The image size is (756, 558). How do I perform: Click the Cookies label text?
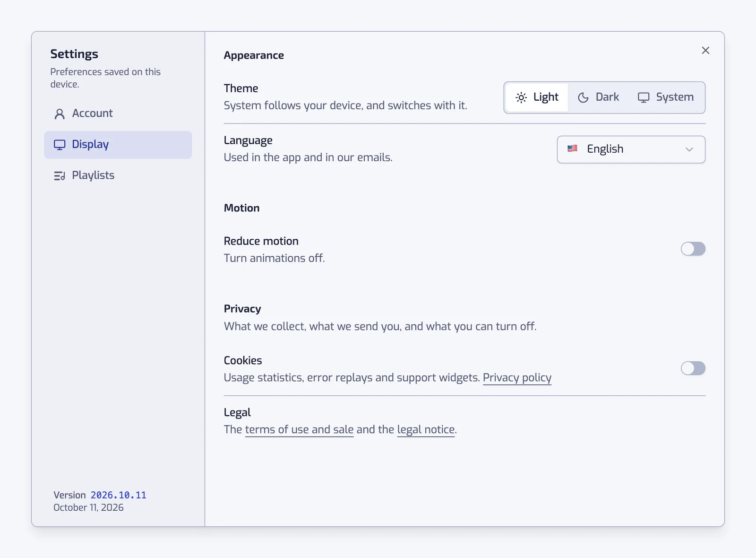tap(243, 360)
